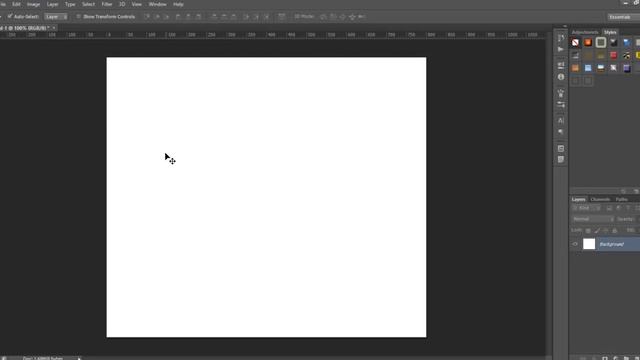This screenshot has width=640, height=360.
Task: Open the Help menu
Action: tap(178, 4)
